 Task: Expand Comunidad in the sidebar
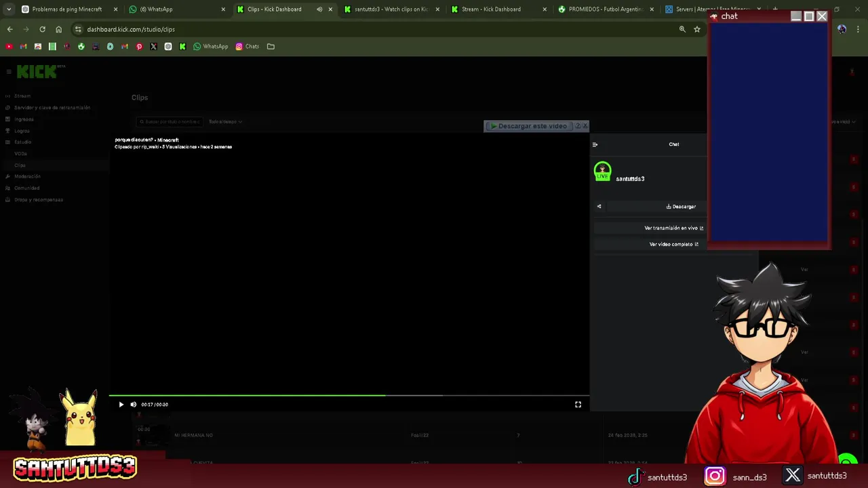pyautogui.click(x=26, y=188)
